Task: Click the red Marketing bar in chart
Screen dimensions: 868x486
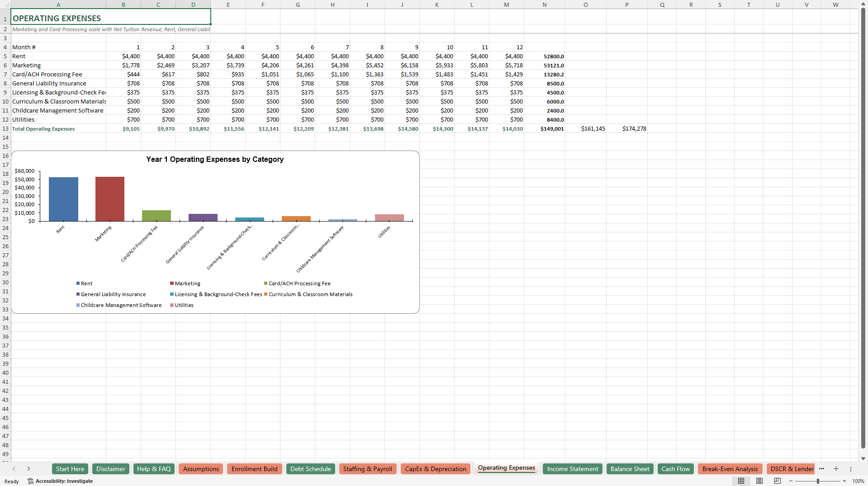Action: (110, 199)
